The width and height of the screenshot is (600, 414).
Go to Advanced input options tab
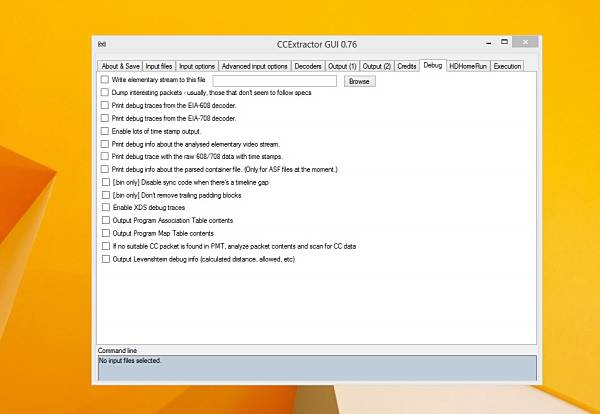(254, 66)
